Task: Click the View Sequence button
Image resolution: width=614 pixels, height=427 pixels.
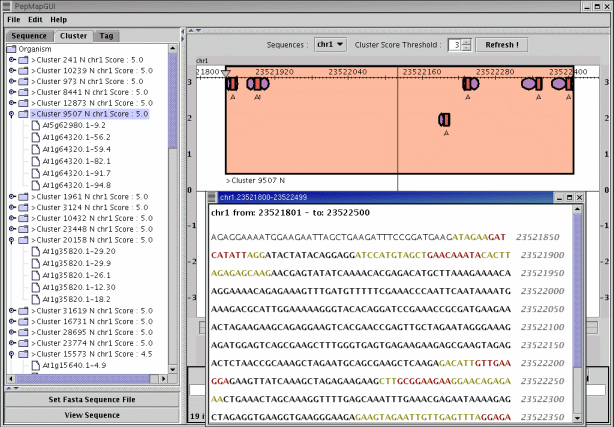Action: [92, 415]
